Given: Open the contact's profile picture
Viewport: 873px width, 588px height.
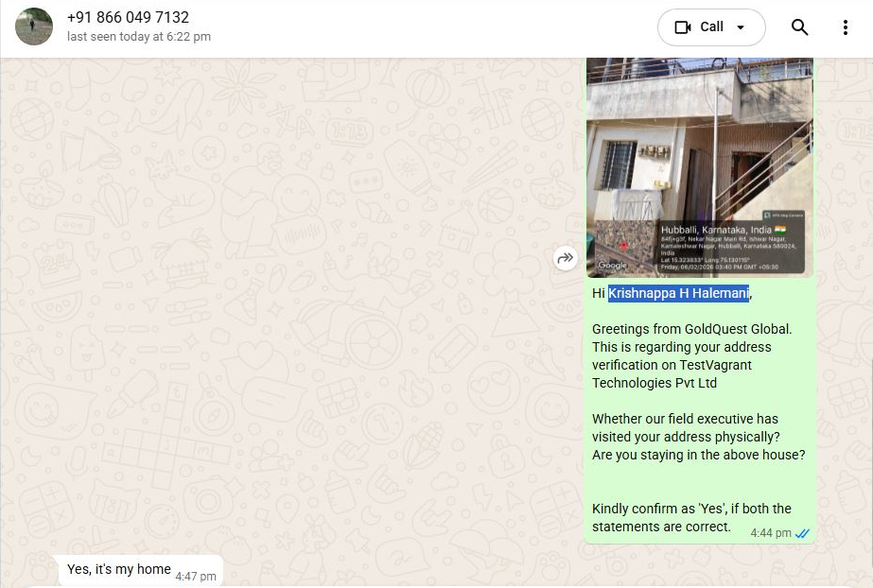Looking at the screenshot, I should [34, 26].
